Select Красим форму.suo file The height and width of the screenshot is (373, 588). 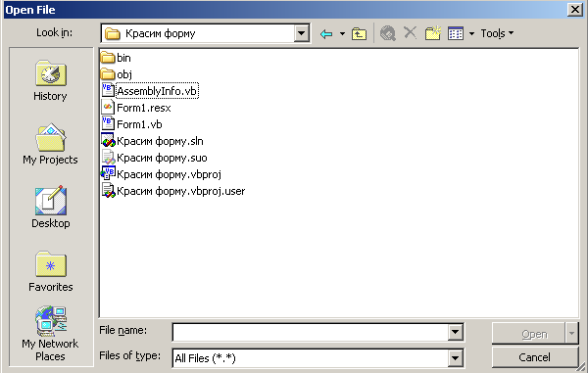(154, 158)
